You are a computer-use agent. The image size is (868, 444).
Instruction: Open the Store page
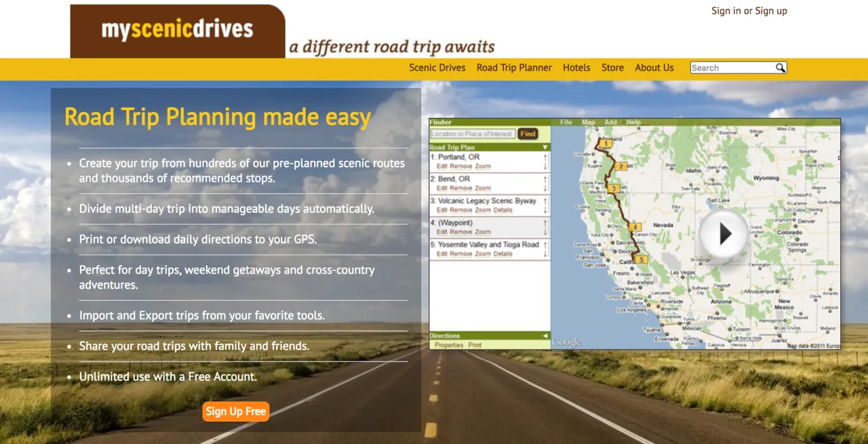click(612, 68)
